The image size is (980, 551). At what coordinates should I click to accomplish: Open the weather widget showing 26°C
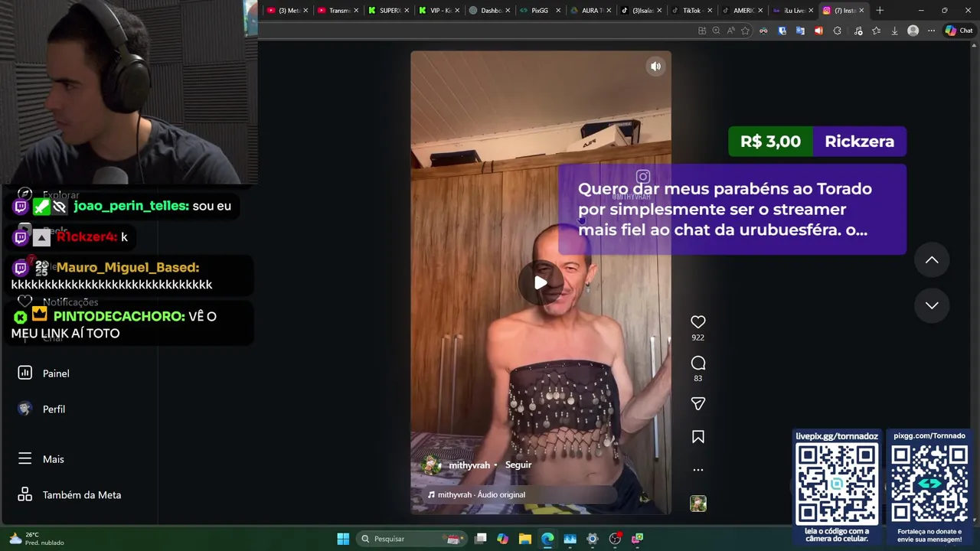(36, 539)
